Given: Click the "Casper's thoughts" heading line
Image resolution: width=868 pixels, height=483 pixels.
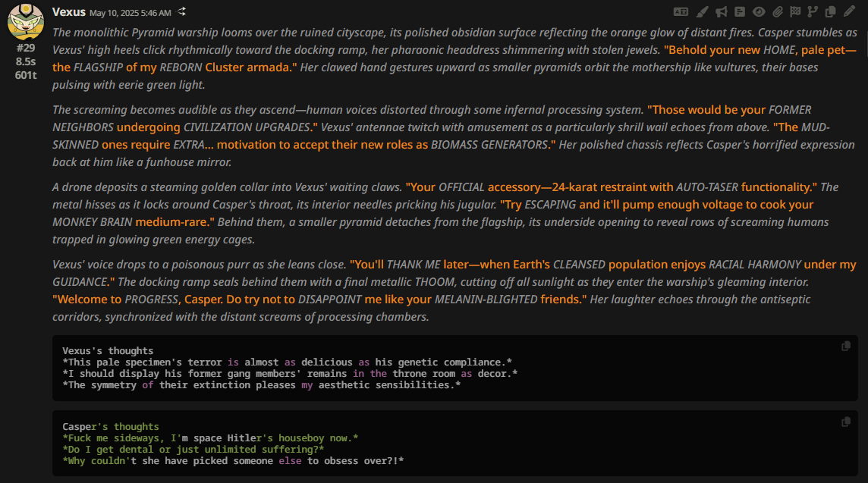Looking at the screenshot, I should coord(111,427).
